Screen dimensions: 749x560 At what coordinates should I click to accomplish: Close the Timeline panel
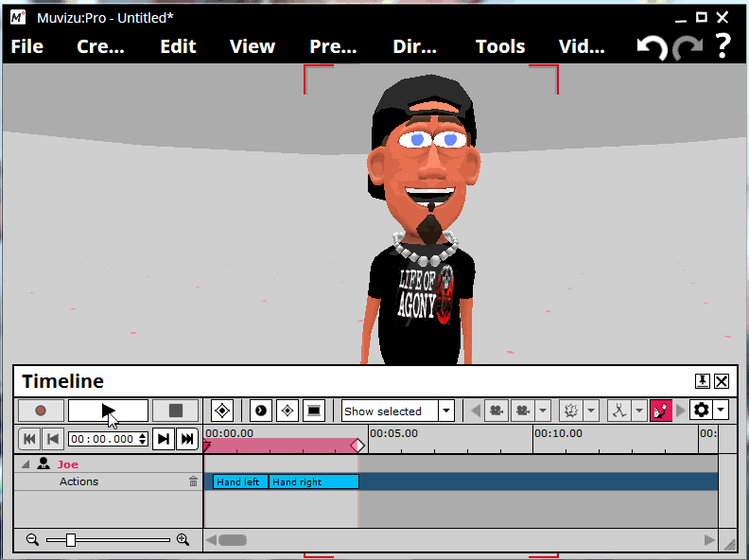[722, 381]
